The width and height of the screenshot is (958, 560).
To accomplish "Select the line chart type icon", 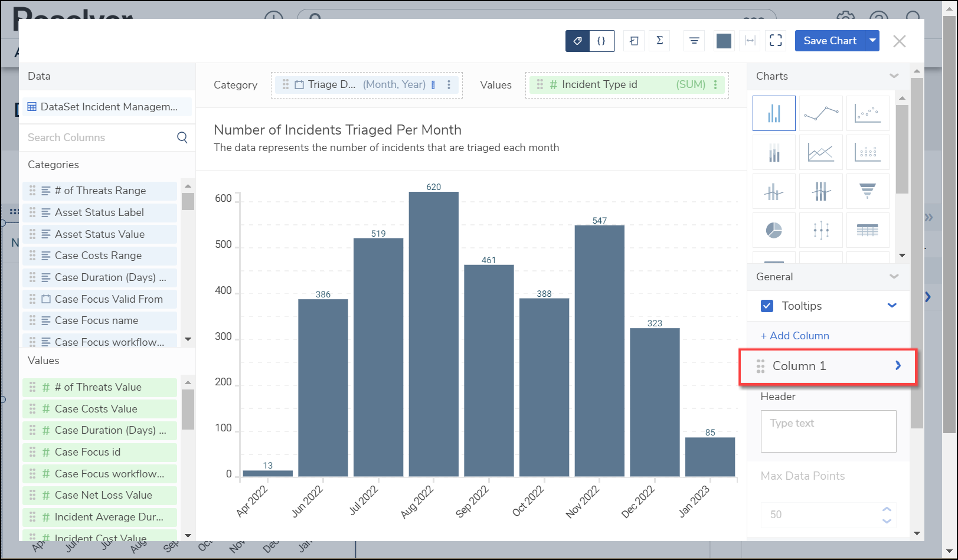I will click(820, 113).
